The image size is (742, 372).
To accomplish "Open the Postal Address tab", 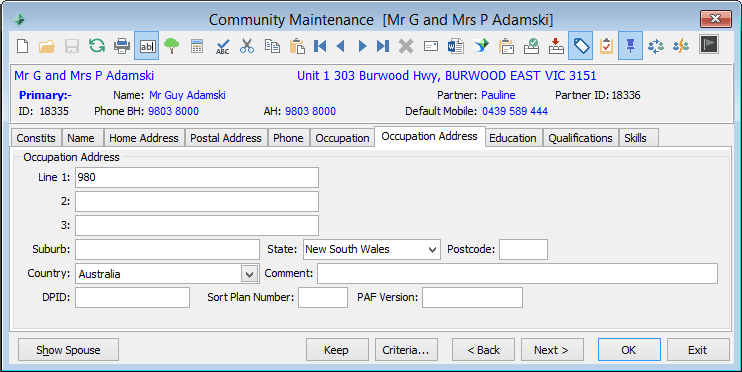I will point(226,138).
